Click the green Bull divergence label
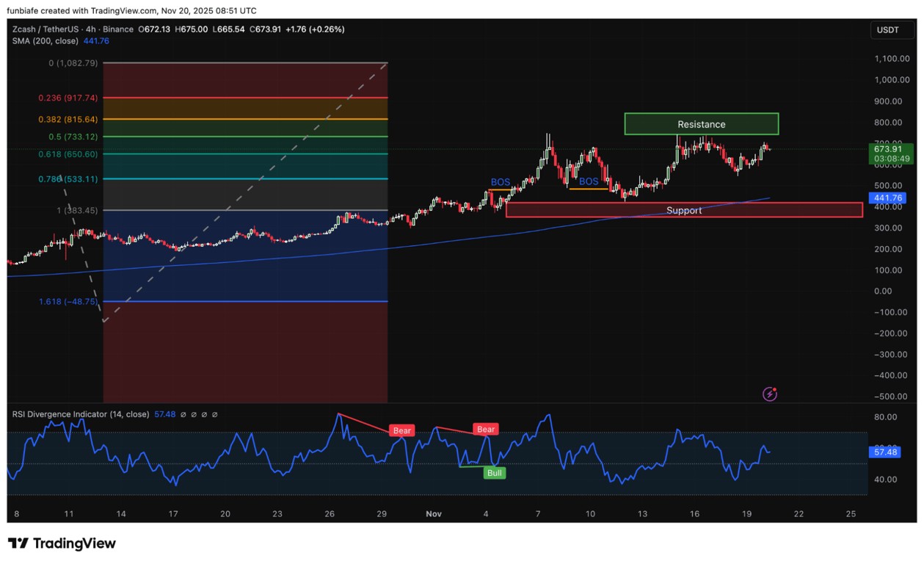This screenshot has width=924, height=564. (494, 473)
